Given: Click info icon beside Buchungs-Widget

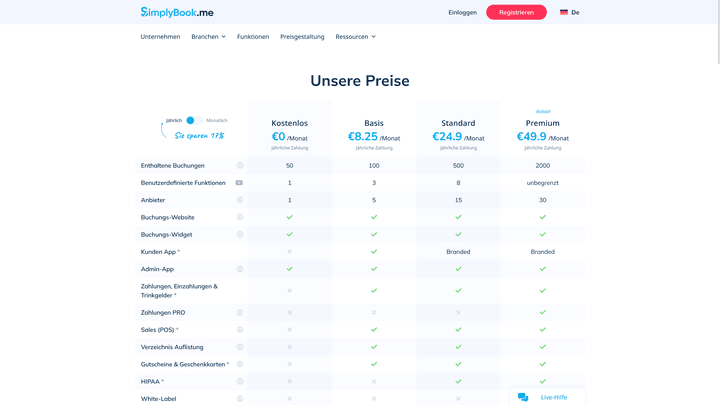Looking at the screenshot, I should coord(239,235).
